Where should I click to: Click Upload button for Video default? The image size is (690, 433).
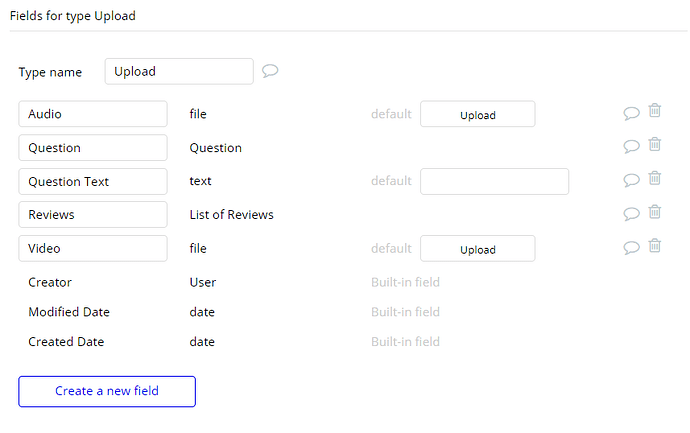pos(477,248)
